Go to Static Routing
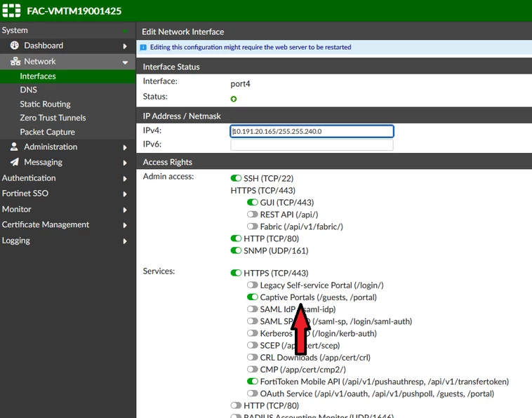Viewport: 532px width, 418px height. pos(45,104)
